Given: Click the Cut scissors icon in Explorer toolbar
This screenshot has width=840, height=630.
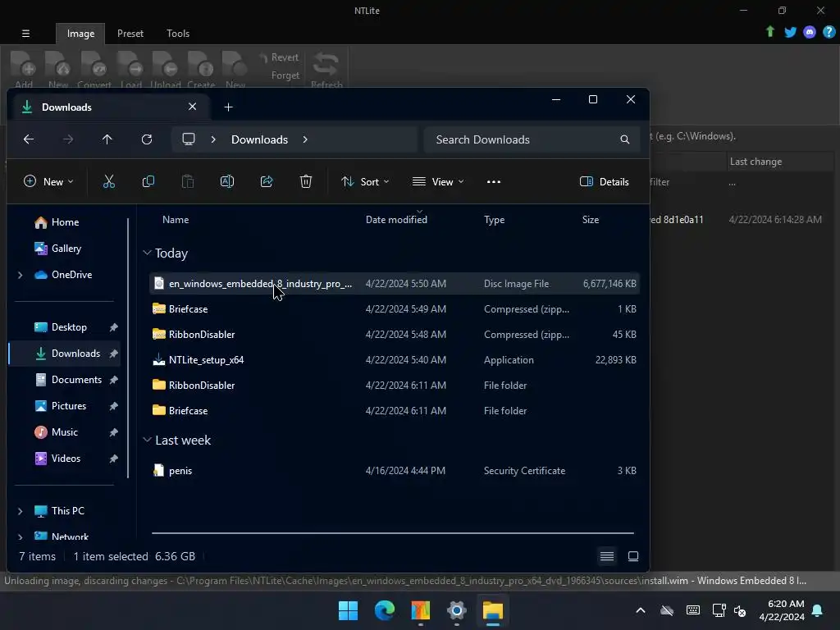Looking at the screenshot, I should [109, 181].
